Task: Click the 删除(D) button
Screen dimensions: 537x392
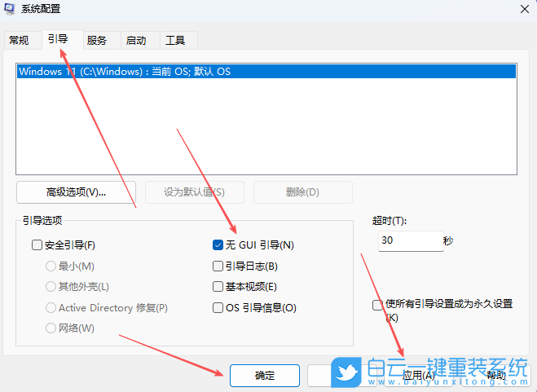Action: click(303, 192)
